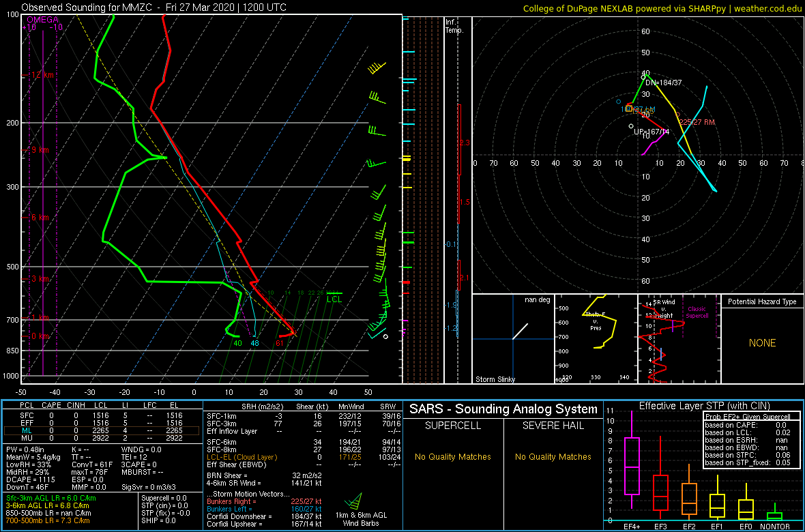Click the DN=184/37 hodograph label
The height and width of the screenshot is (532, 805).
click(663, 83)
